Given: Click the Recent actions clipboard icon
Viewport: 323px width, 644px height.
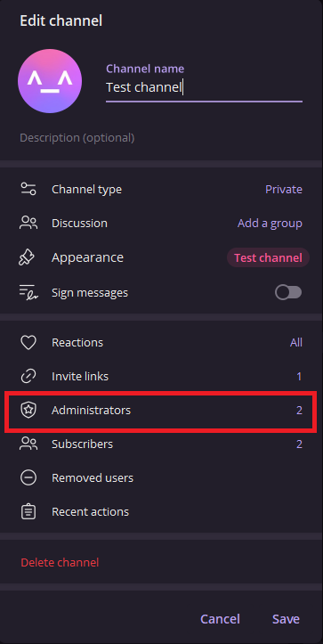Looking at the screenshot, I should click(x=28, y=512).
